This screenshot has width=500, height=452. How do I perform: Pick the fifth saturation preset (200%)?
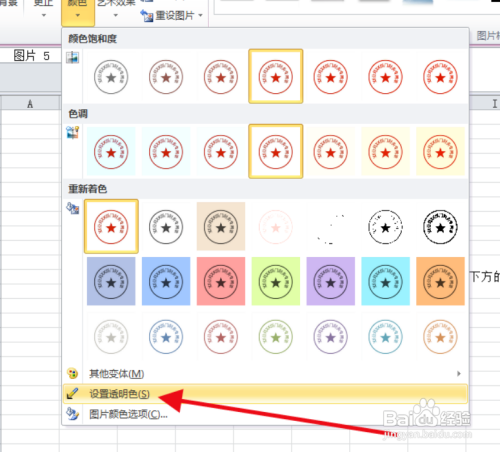click(331, 77)
